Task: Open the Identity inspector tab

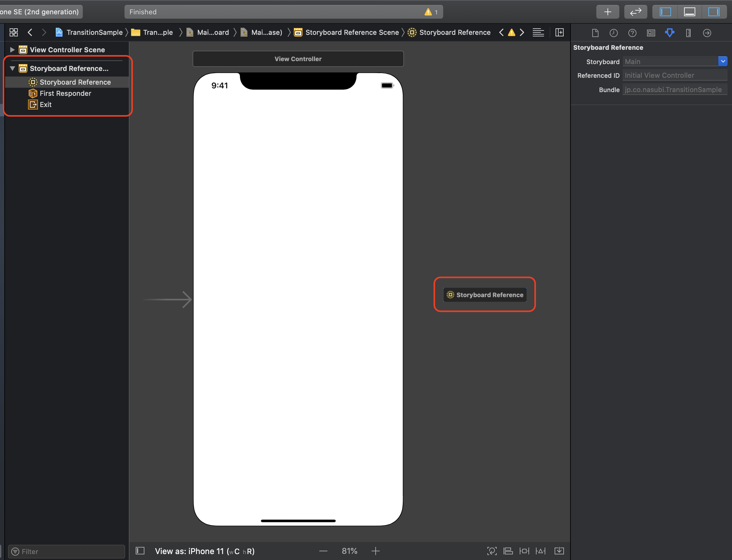Action: [651, 33]
